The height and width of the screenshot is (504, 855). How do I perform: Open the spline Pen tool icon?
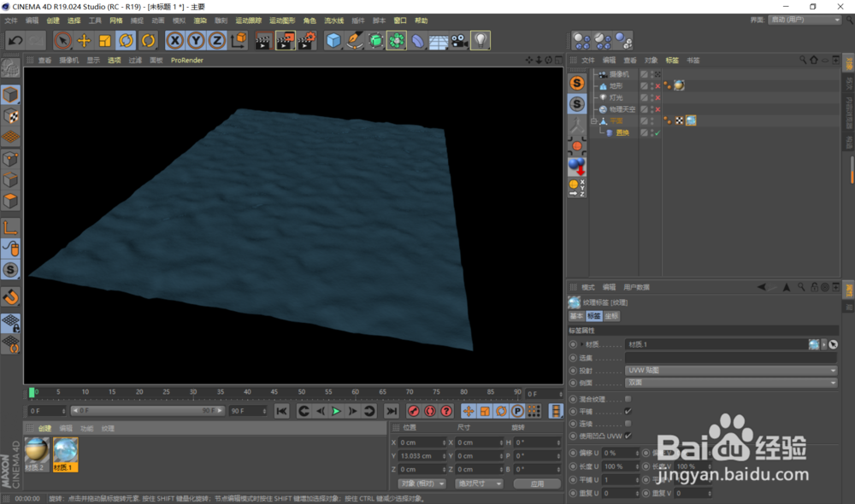click(x=355, y=40)
